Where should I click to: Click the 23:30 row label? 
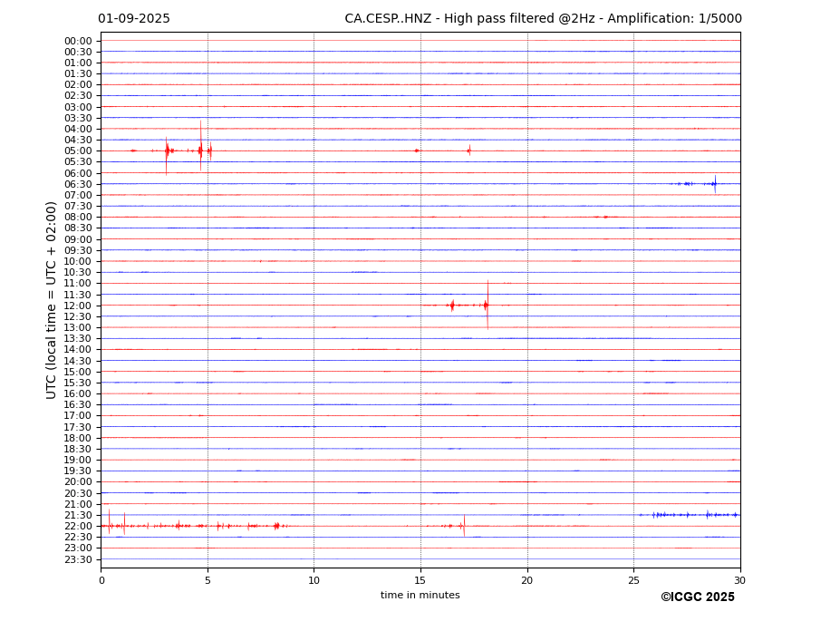(x=78, y=559)
